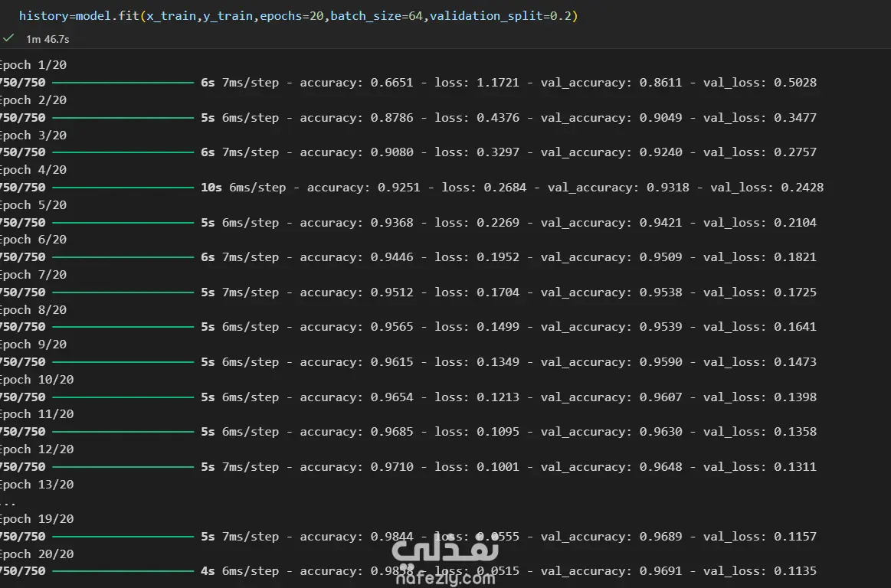Click the val_loss 0.1157 value
Viewport: 891px width, 588px height.
click(795, 537)
